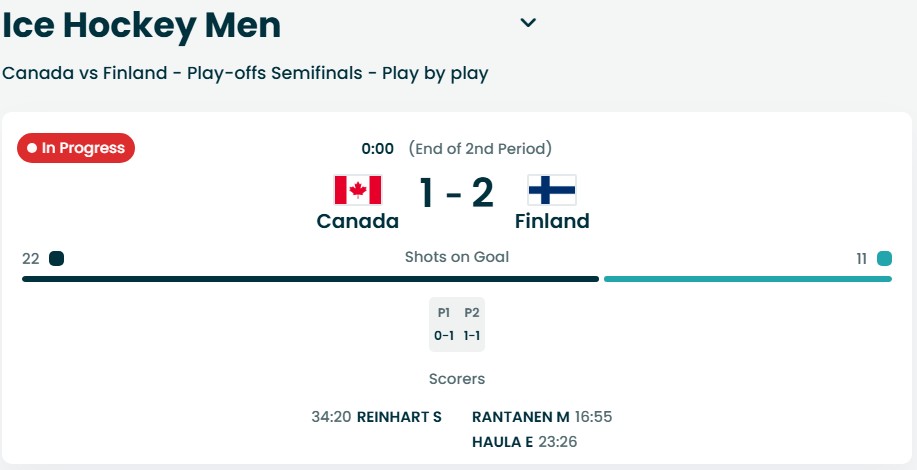Click the Shots on Goal label
917x470 pixels.
(457, 257)
